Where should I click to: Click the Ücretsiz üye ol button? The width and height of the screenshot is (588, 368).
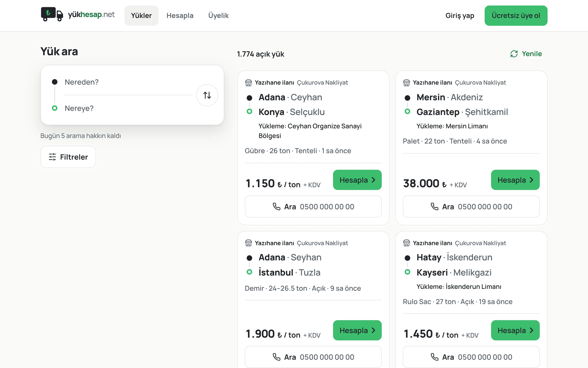click(516, 16)
